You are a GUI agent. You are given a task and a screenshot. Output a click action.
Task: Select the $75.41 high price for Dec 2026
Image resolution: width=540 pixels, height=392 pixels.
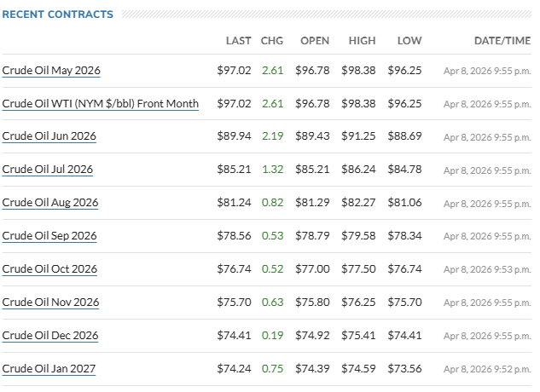click(x=358, y=335)
